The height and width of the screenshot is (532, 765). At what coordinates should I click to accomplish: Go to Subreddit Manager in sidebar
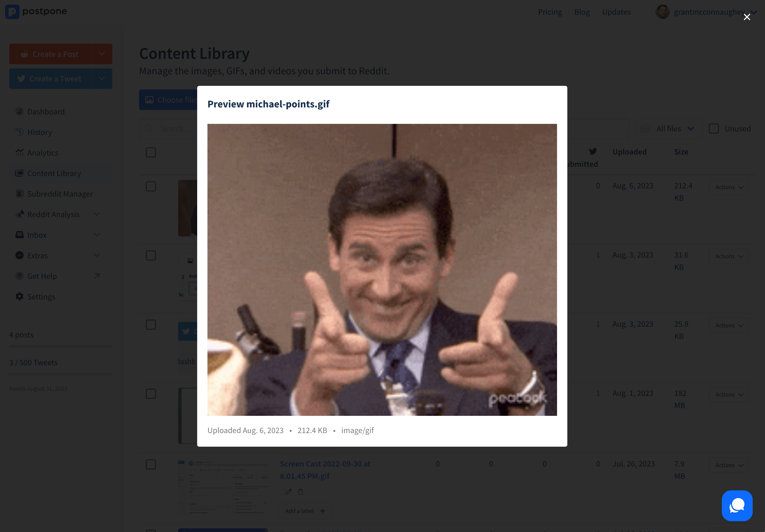pos(61,194)
